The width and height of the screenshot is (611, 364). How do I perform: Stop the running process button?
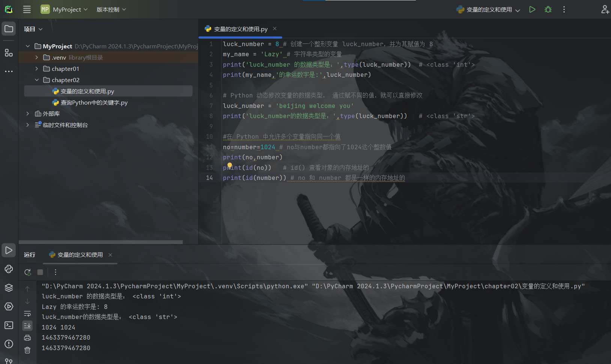click(x=40, y=272)
